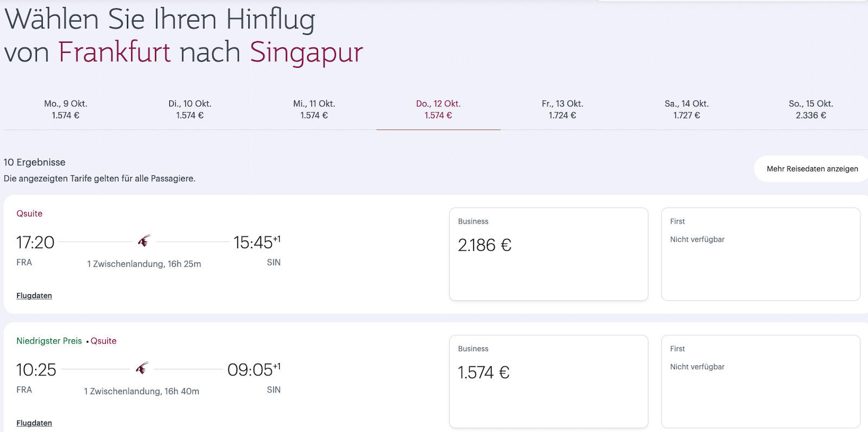This screenshot has width=868, height=432.
Task: Select Di., 10 Okt. date tab
Action: tap(190, 110)
